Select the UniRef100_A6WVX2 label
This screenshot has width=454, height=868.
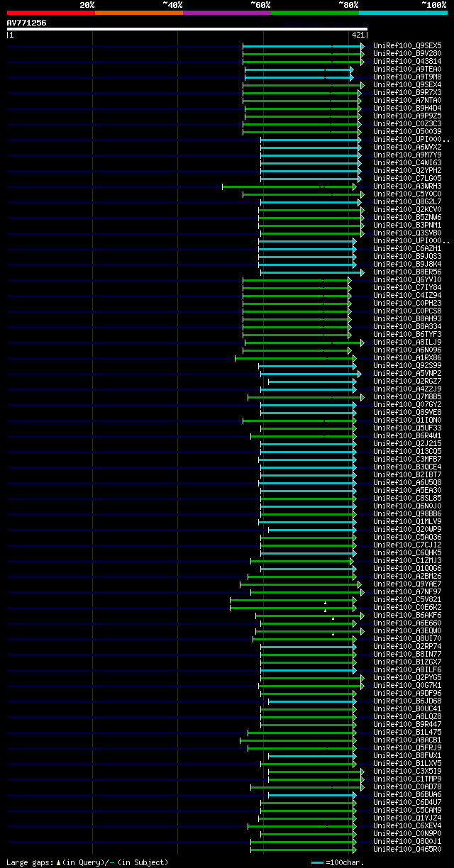coord(407,147)
